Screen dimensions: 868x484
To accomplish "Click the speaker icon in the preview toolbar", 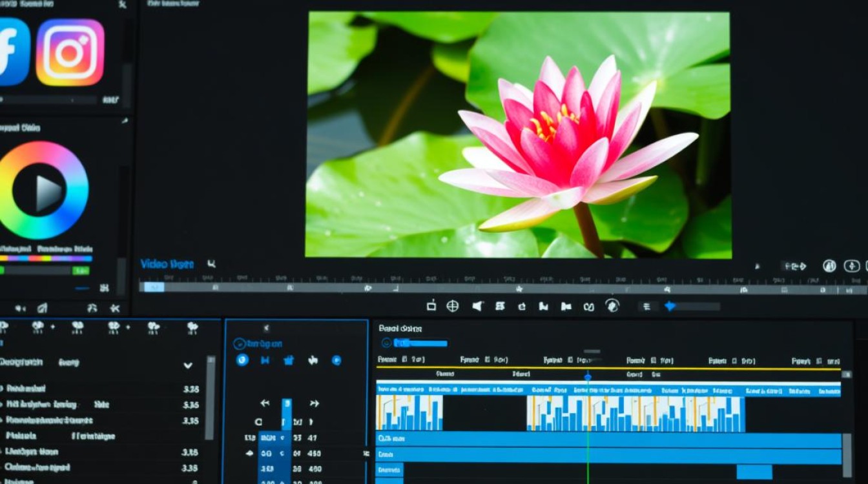I will pyautogui.click(x=477, y=306).
